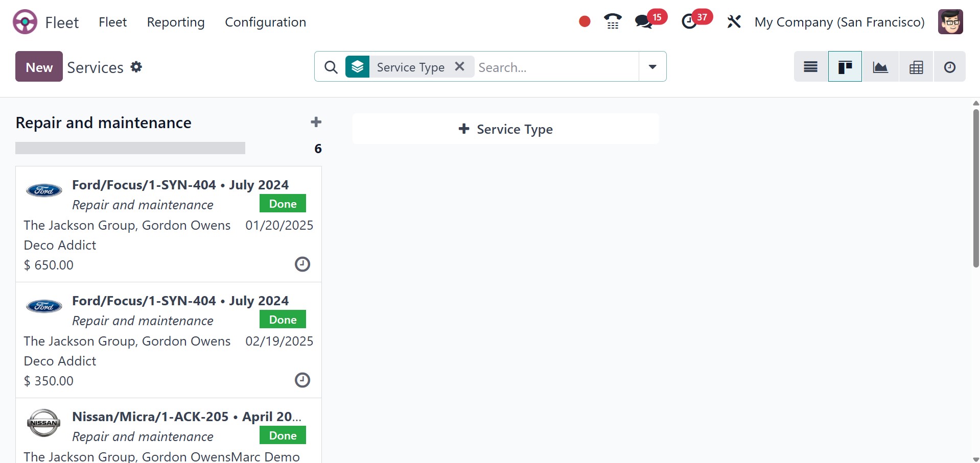Quick-add a card to Repair and maintenance
The image size is (980, 463).
(316, 122)
